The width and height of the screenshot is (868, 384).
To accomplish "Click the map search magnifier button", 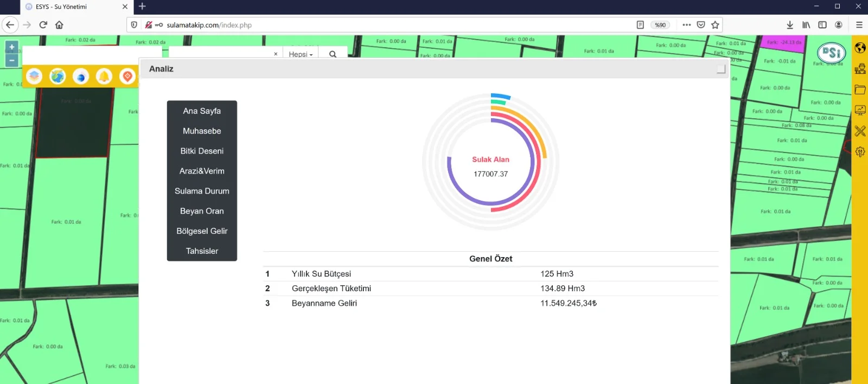I will [x=333, y=54].
